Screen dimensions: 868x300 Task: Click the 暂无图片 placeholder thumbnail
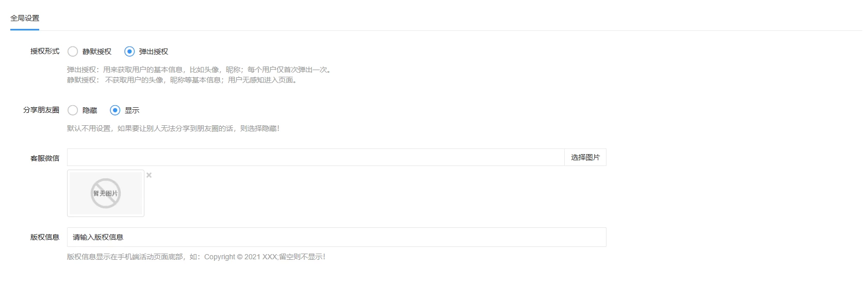tap(106, 193)
